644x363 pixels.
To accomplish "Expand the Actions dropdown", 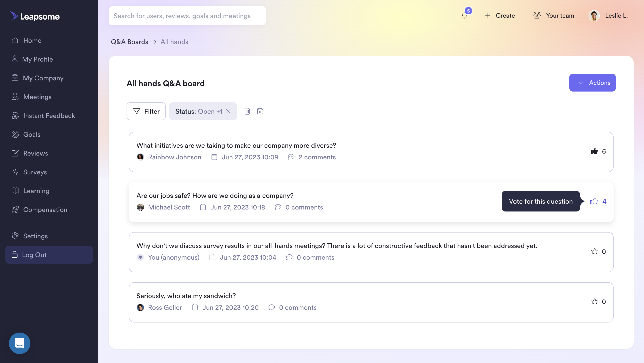I will point(592,83).
